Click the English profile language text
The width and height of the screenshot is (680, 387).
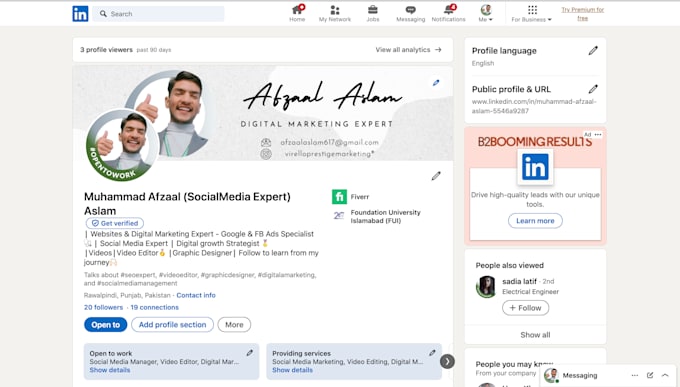pyautogui.click(x=483, y=63)
